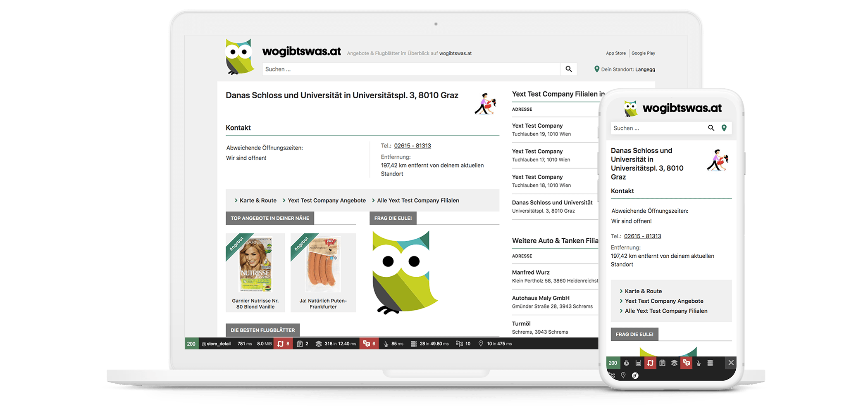The width and height of the screenshot is (868, 413).
Task: Open the Garnier Nutrisse offer thumbnail
Action: click(x=255, y=264)
